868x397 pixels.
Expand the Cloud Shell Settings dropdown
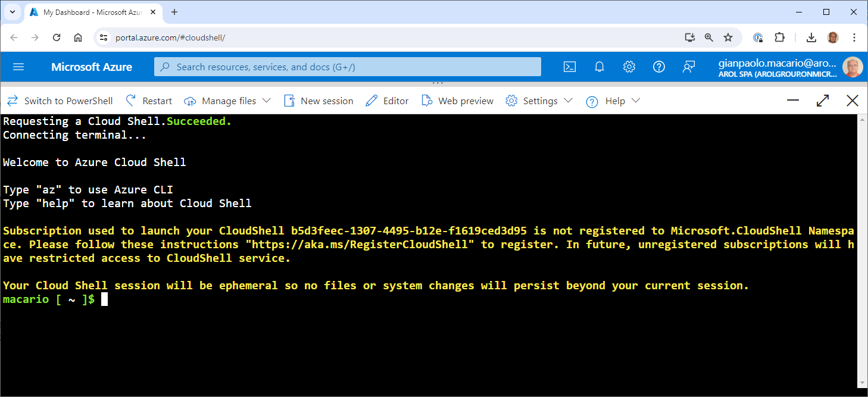(x=539, y=101)
